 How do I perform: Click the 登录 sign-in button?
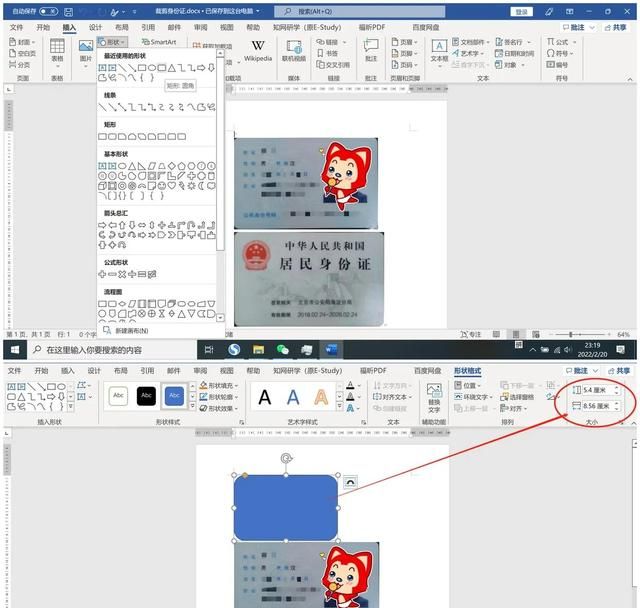(522, 11)
